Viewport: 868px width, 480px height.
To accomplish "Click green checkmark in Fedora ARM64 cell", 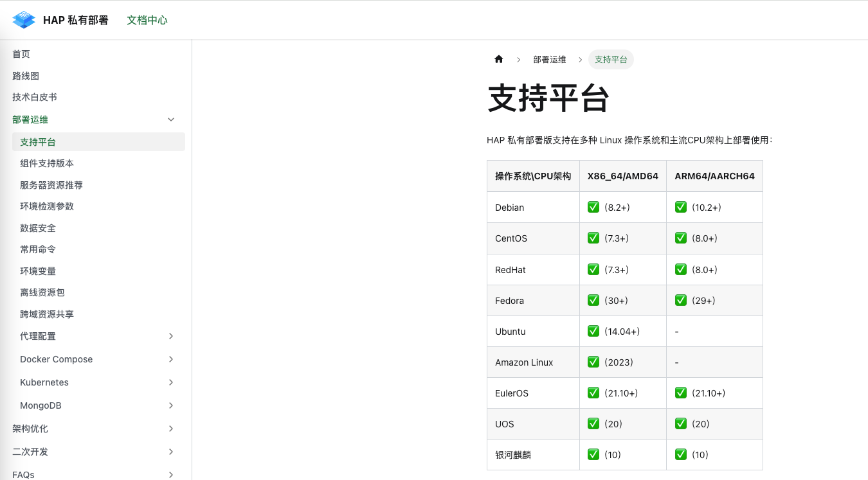I will coord(681,301).
